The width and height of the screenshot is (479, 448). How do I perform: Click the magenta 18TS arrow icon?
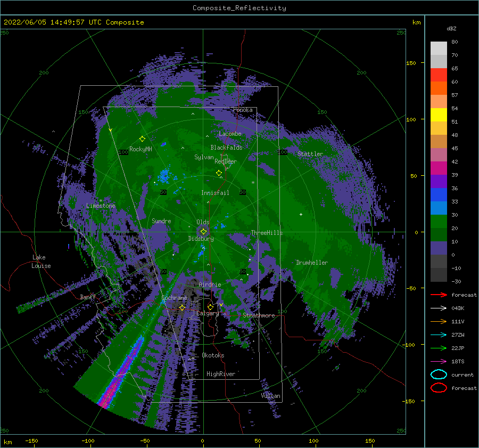coord(439,362)
